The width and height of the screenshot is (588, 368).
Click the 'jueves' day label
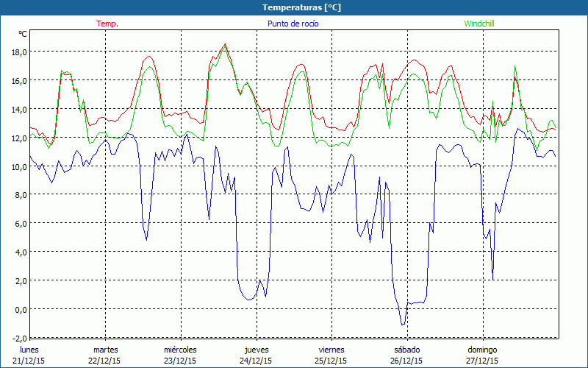coord(257,350)
